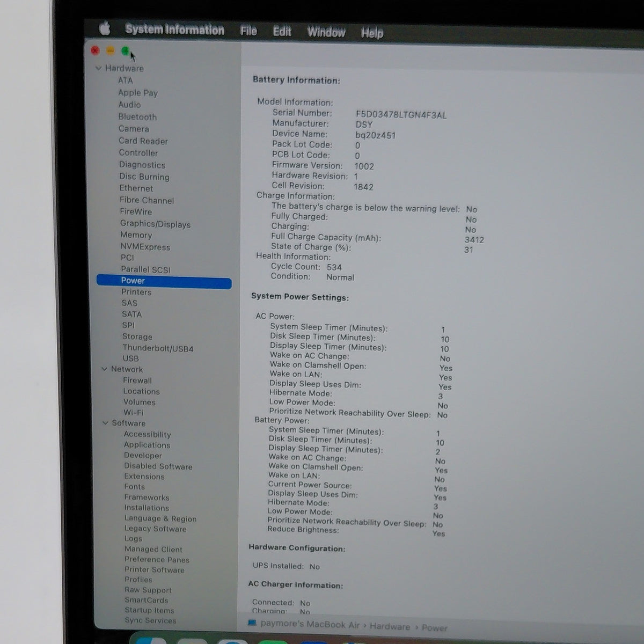Select Disc Burning in the sidebar
The width and height of the screenshot is (644, 644).
coord(144,177)
